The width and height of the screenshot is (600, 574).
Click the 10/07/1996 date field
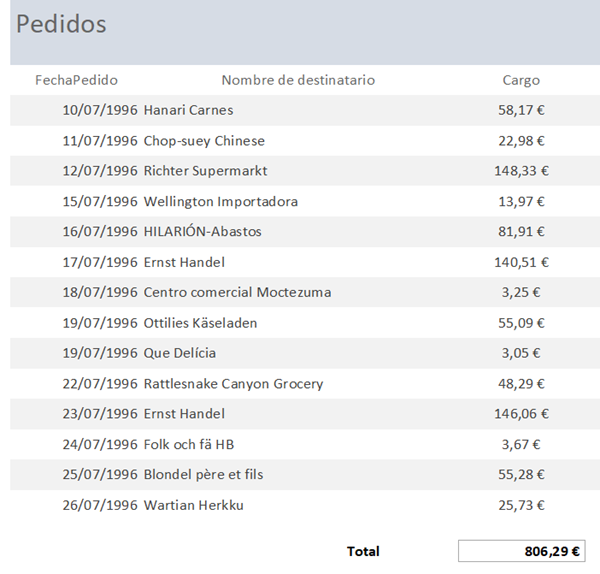click(99, 110)
